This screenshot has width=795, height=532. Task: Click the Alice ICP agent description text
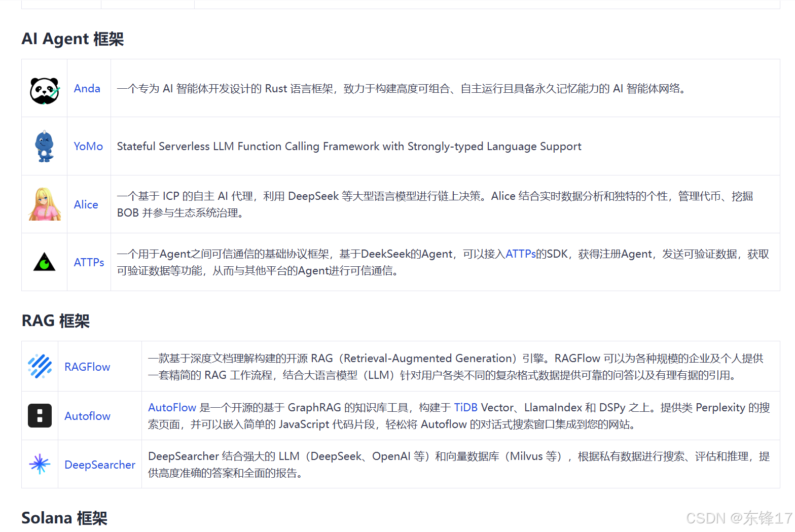(x=435, y=204)
